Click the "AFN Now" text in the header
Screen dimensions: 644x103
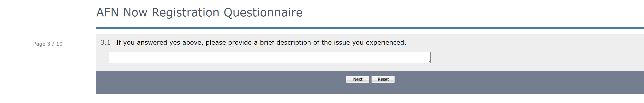tap(122, 13)
